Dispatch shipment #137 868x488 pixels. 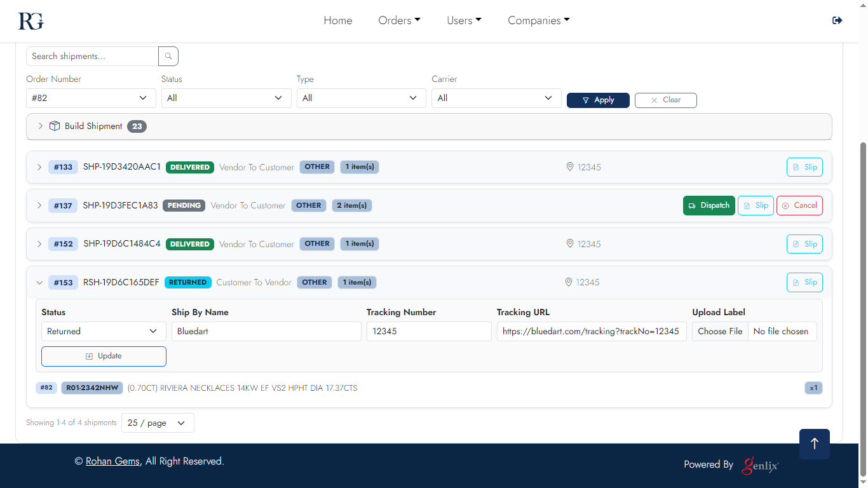pos(709,205)
